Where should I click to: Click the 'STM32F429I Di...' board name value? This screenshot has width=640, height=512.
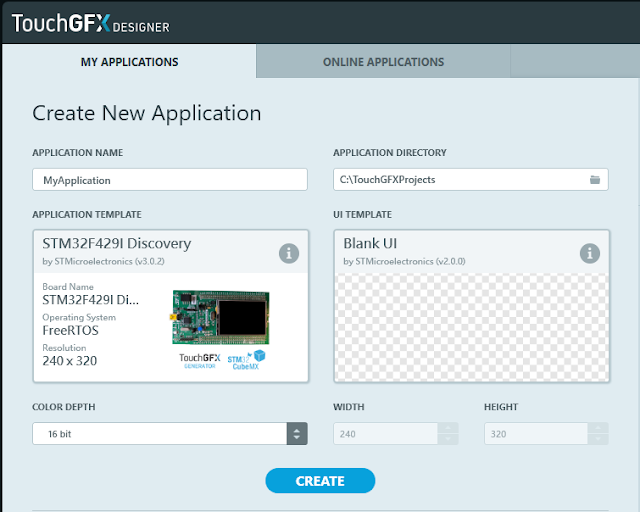point(91,300)
